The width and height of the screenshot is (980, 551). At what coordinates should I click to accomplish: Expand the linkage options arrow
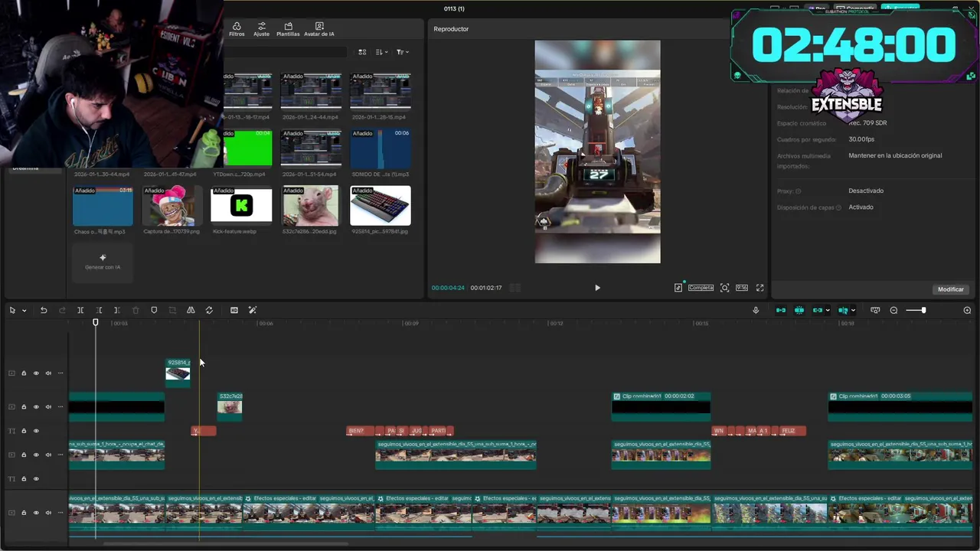pos(828,310)
